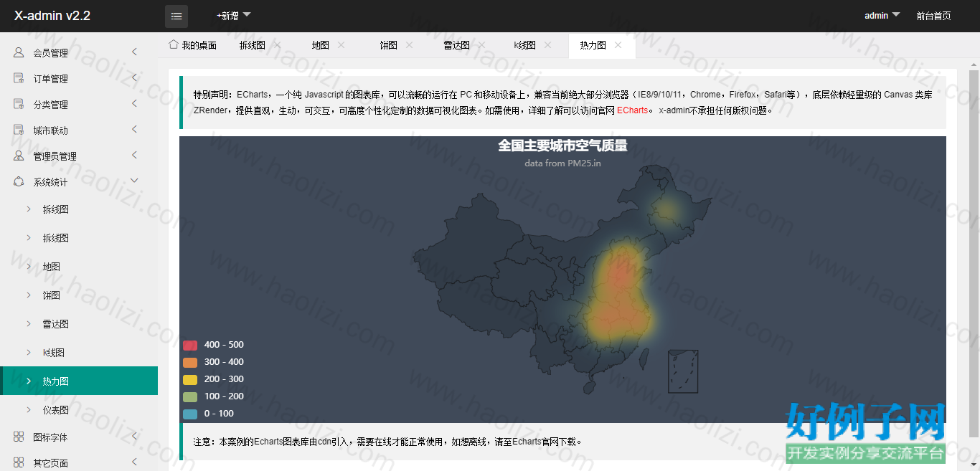Expand the 城市联动 menu chevron

(134, 129)
